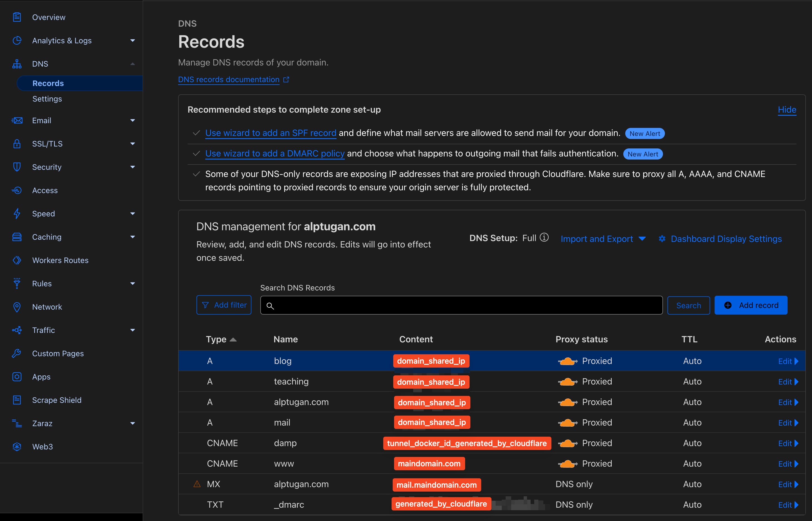The height and width of the screenshot is (521, 812).
Task: Click the Add record button
Action: point(751,305)
